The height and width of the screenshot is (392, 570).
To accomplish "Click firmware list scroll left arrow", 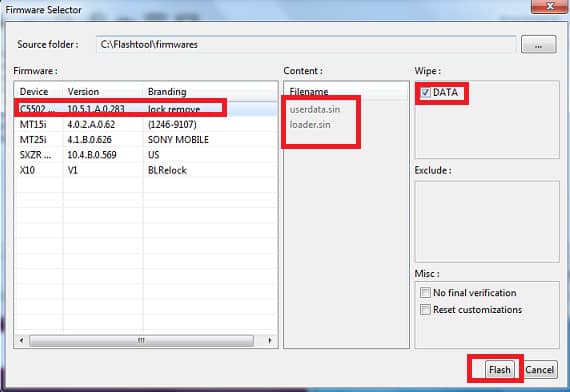I will pos(22,340).
